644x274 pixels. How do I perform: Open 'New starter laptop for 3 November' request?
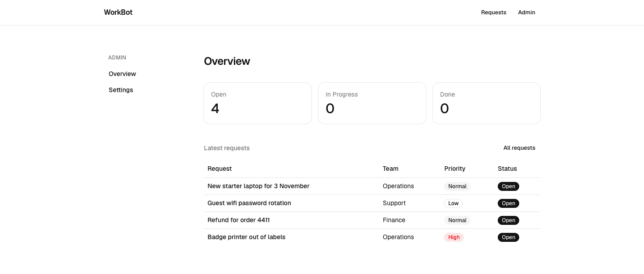(258, 186)
